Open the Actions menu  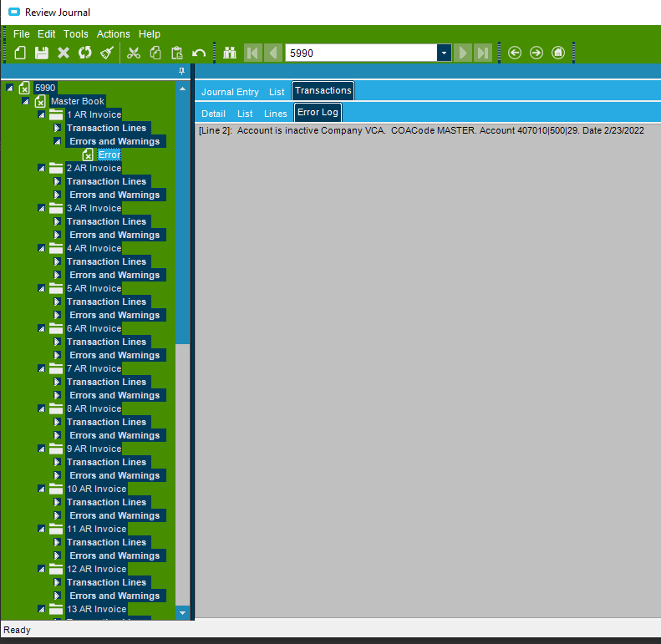(114, 34)
